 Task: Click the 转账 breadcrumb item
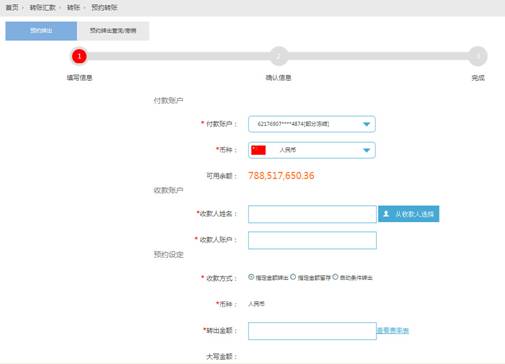click(73, 7)
